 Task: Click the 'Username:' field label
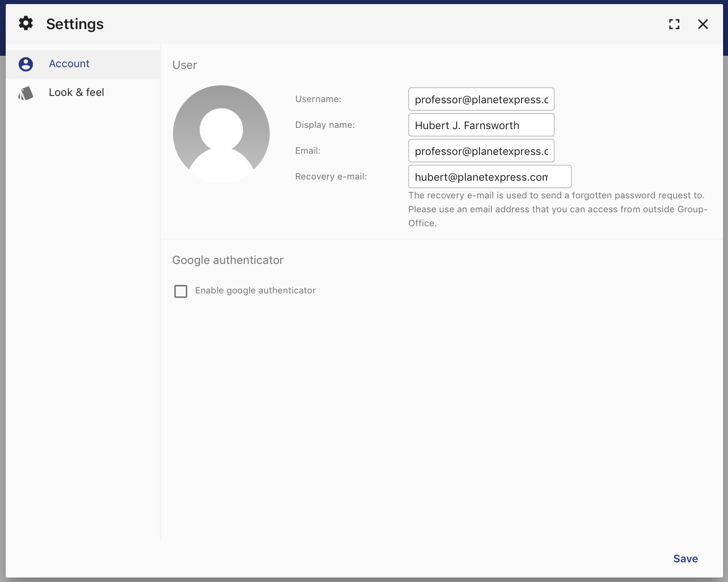click(318, 99)
